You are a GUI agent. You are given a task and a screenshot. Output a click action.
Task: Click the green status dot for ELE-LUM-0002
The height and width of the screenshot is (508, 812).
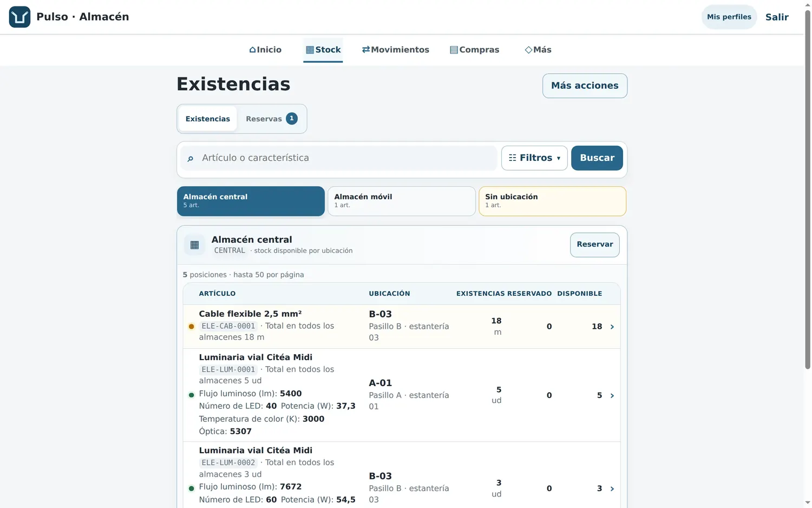191,489
